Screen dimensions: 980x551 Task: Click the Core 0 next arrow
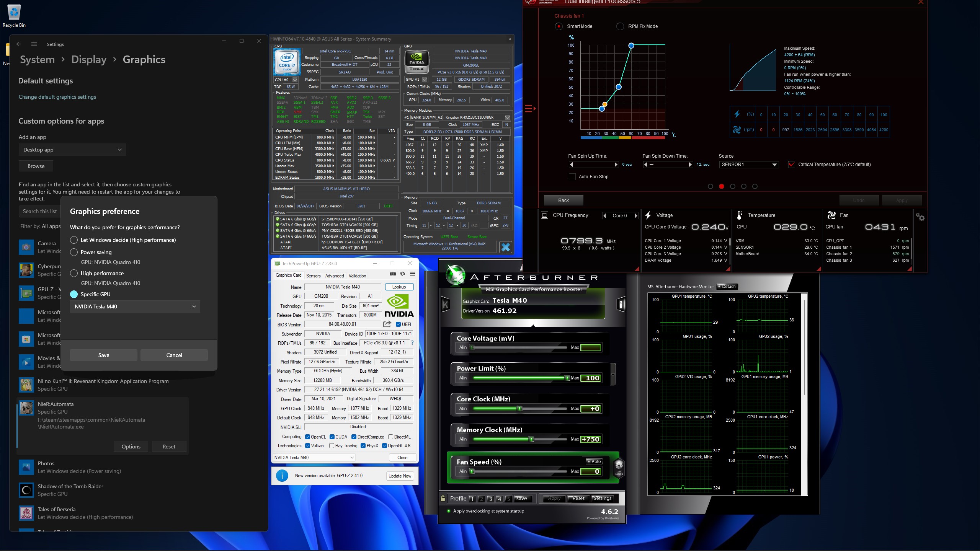[x=636, y=216]
